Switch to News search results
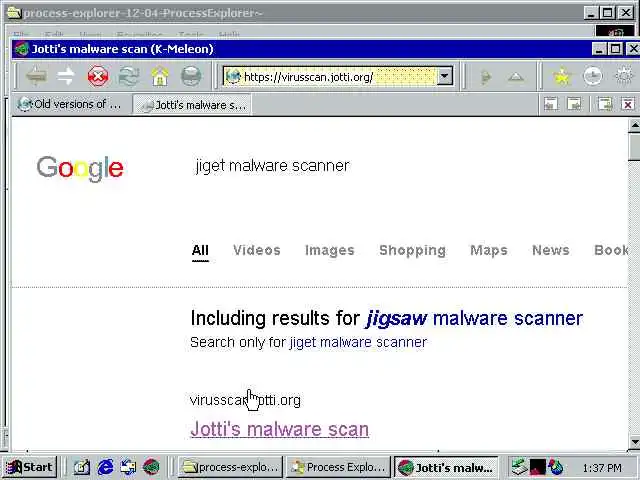The height and width of the screenshot is (480, 640). tap(551, 250)
